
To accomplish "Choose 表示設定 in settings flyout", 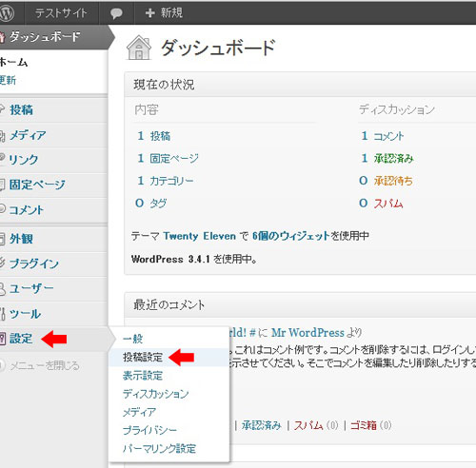I will tap(143, 376).
